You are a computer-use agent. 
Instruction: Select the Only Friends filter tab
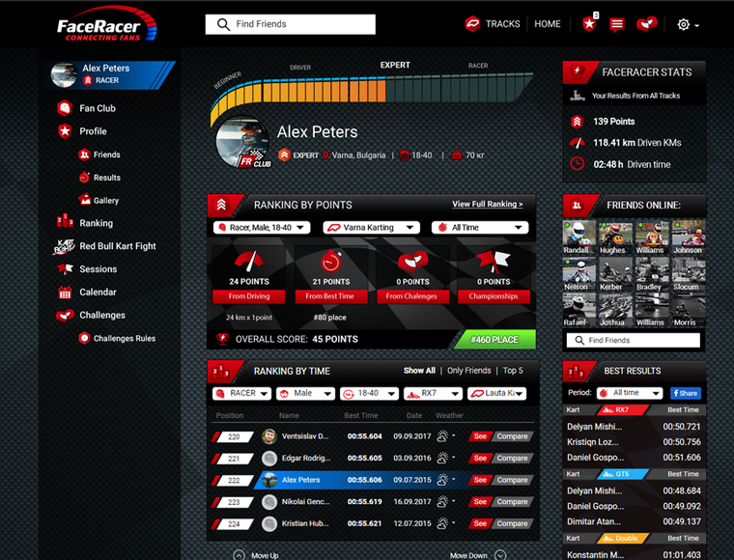click(x=469, y=371)
